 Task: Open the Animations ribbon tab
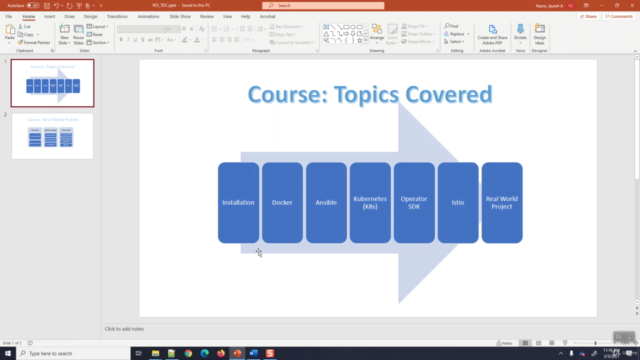click(148, 16)
